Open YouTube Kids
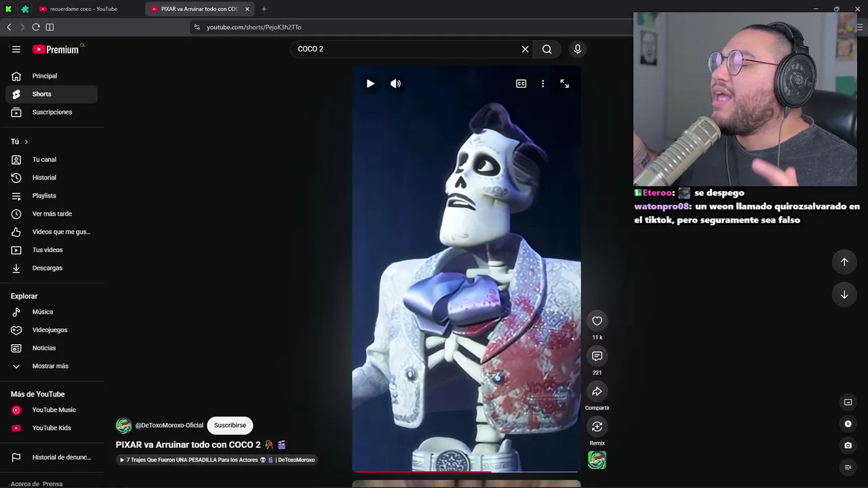Screen dimensions: 868x488 (52, 428)
